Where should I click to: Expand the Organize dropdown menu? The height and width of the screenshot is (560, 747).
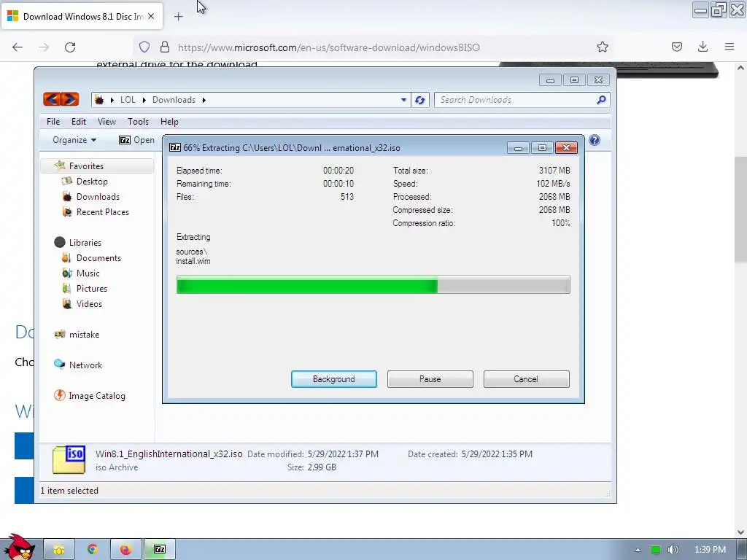pos(74,140)
